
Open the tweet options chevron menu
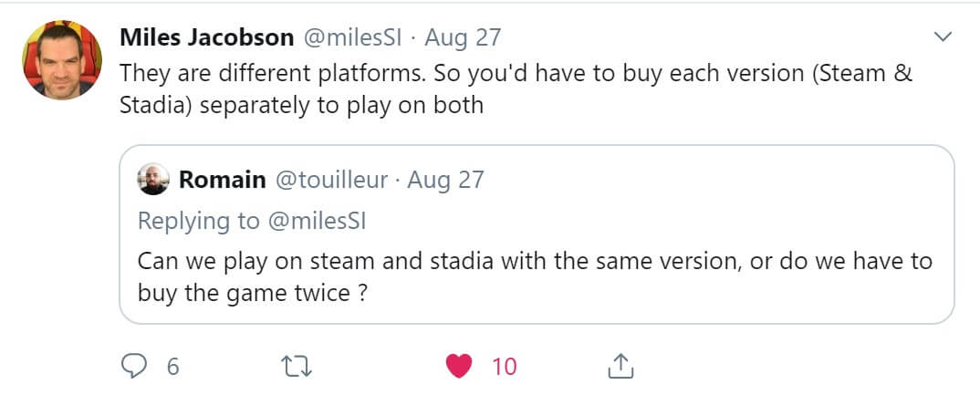tap(943, 37)
